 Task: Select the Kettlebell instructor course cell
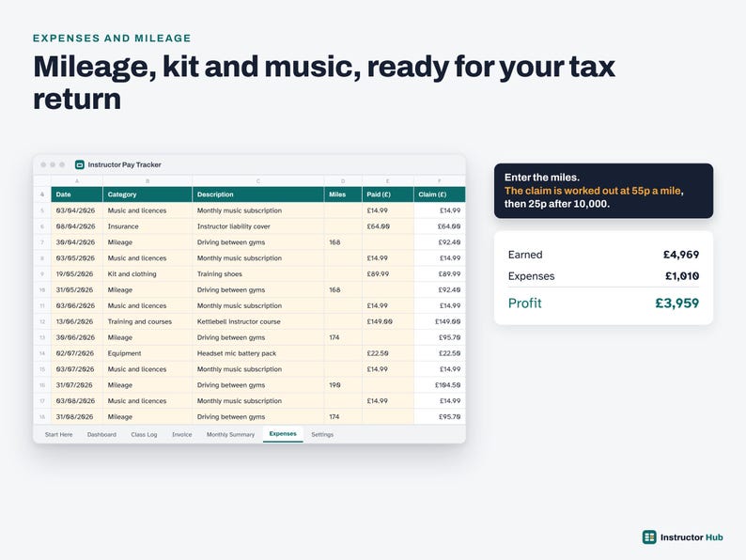pyautogui.click(x=258, y=321)
